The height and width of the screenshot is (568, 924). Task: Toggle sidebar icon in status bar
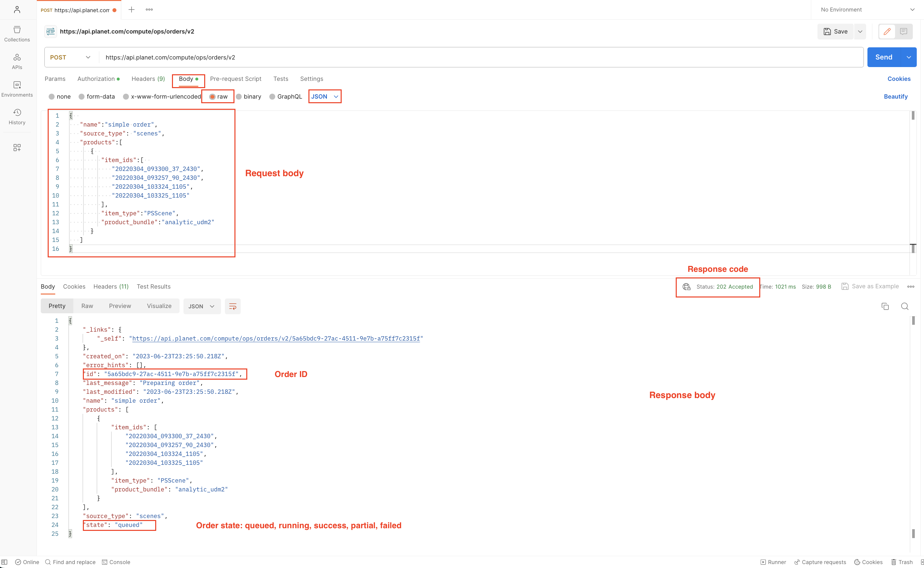pos(5,562)
